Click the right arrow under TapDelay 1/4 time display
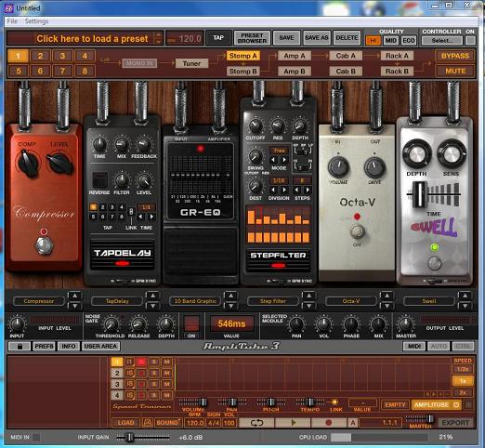This screenshot has height=448, width=485. pyautogui.click(x=151, y=217)
